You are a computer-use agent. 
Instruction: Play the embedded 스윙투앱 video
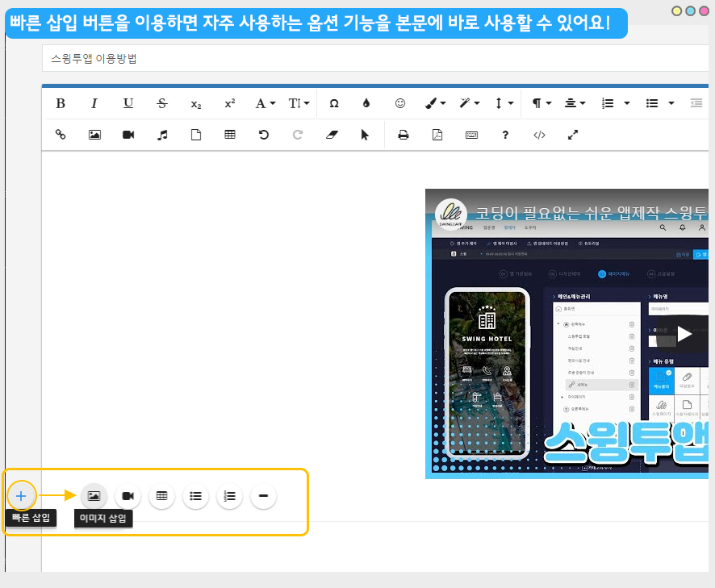684,333
